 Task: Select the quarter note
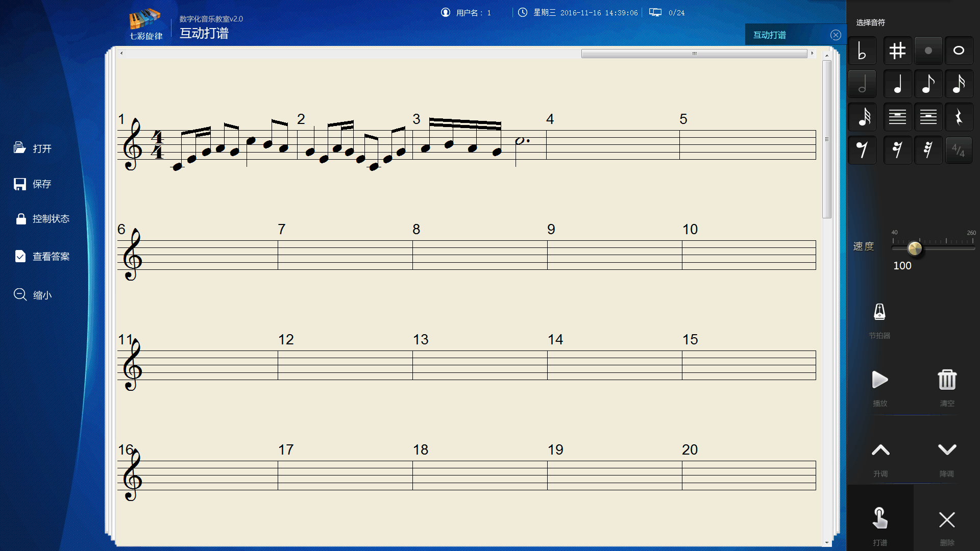click(x=897, y=84)
